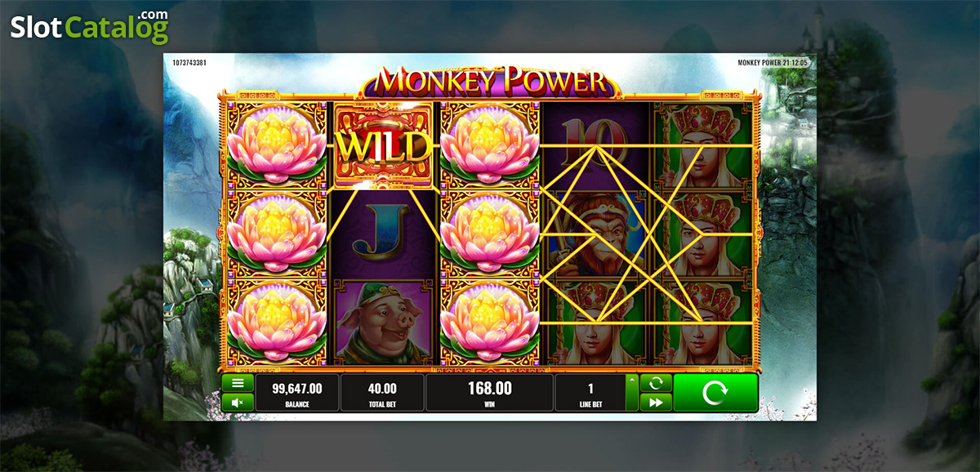This screenshot has height=472, width=980.
Task: Toggle the sound mute speaker icon
Action: tap(238, 402)
